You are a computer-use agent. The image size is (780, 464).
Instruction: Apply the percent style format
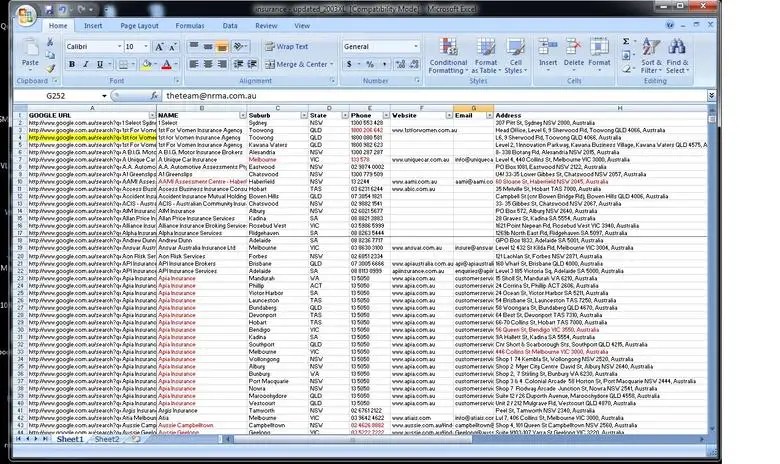(370, 64)
